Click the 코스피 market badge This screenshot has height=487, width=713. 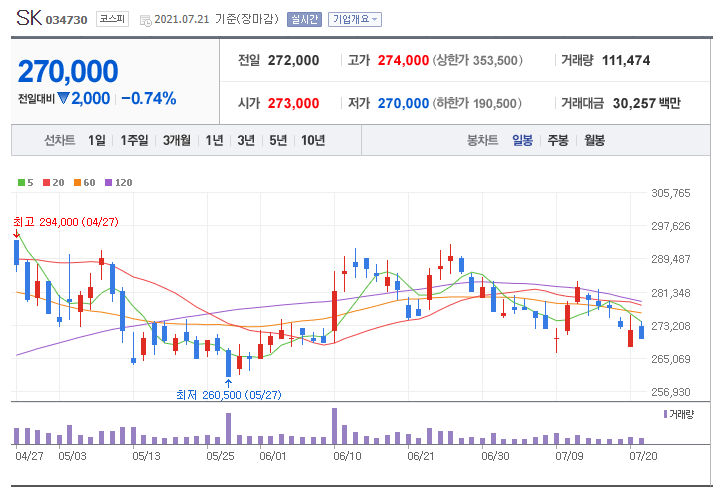click(x=112, y=19)
